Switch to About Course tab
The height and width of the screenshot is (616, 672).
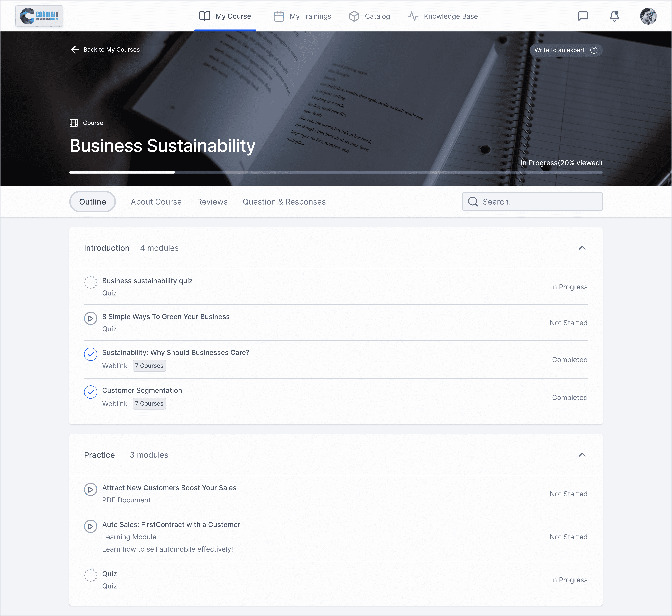[156, 202]
